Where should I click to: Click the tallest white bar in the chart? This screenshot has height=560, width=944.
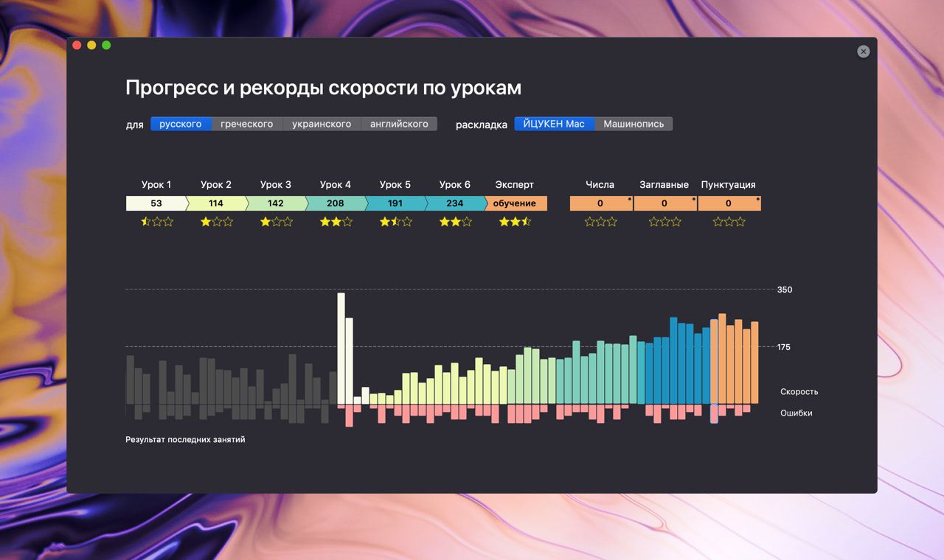(341, 349)
